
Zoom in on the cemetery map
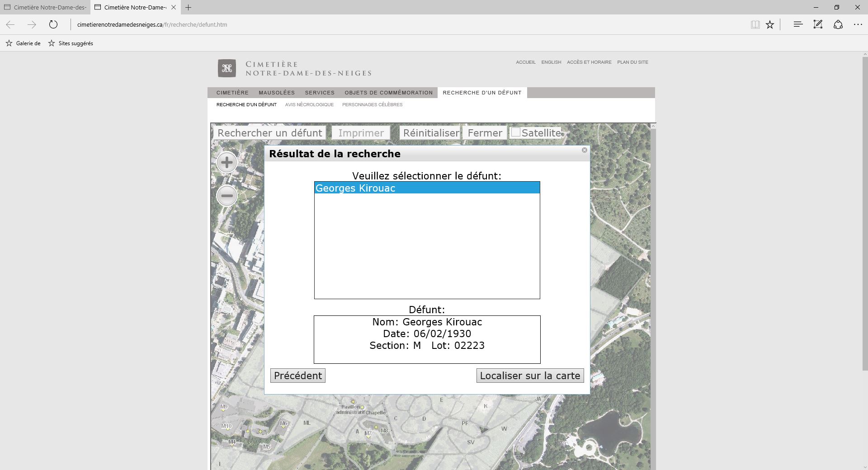[x=226, y=163]
